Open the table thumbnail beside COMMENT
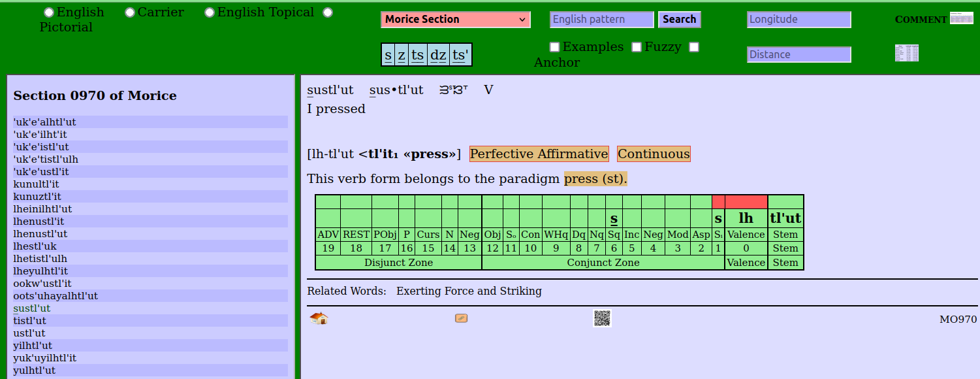Image resolution: width=980 pixels, height=379 pixels. [961, 18]
